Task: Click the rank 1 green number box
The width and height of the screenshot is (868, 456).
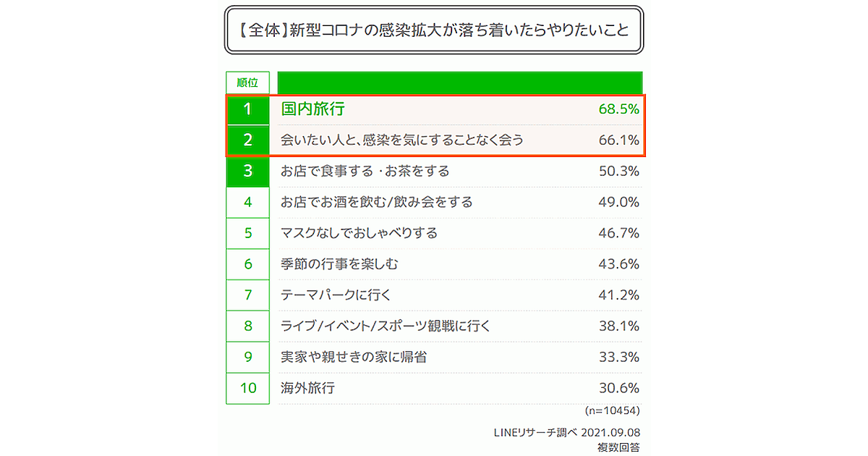Action: click(247, 109)
